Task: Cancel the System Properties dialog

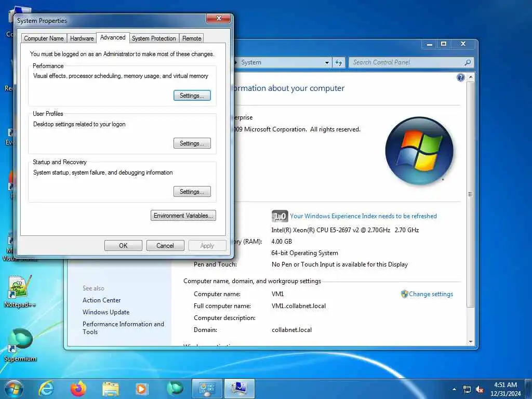Action: [x=165, y=245]
